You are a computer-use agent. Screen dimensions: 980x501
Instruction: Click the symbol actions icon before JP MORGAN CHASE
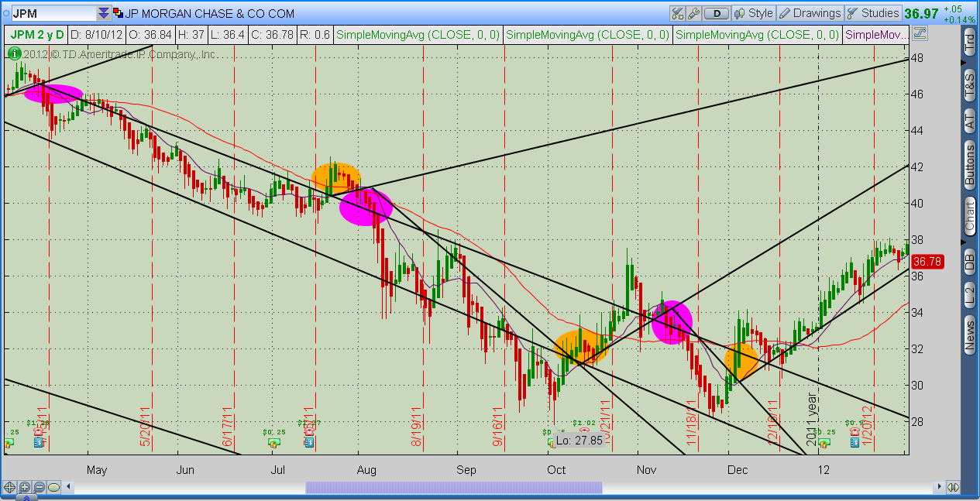point(117,13)
